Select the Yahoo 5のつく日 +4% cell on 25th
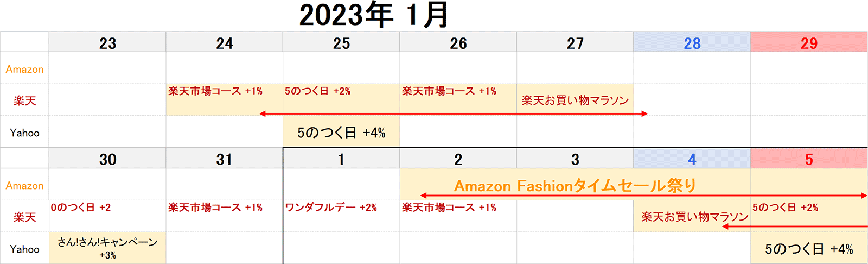The width and height of the screenshot is (868, 264). (341, 132)
